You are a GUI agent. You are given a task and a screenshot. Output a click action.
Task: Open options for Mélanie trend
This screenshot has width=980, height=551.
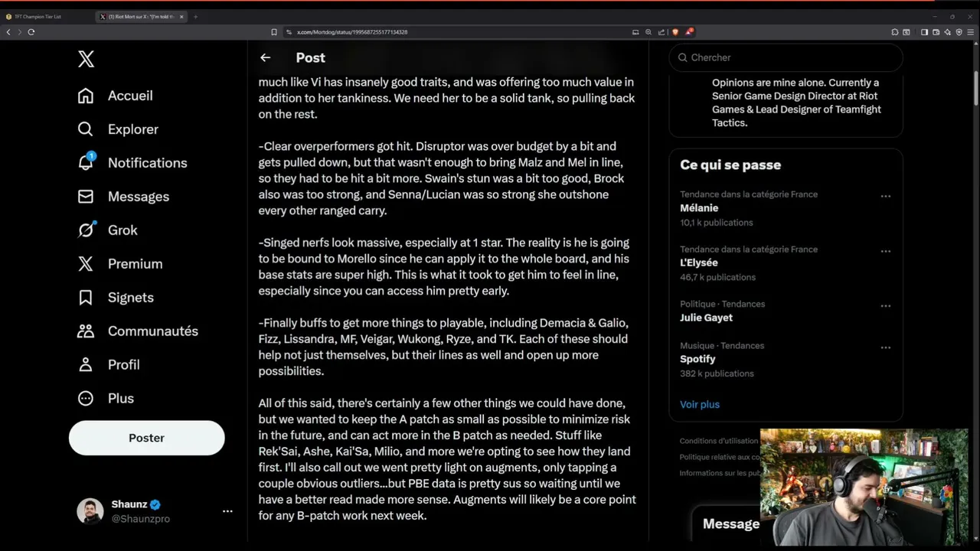tap(886, 196)
